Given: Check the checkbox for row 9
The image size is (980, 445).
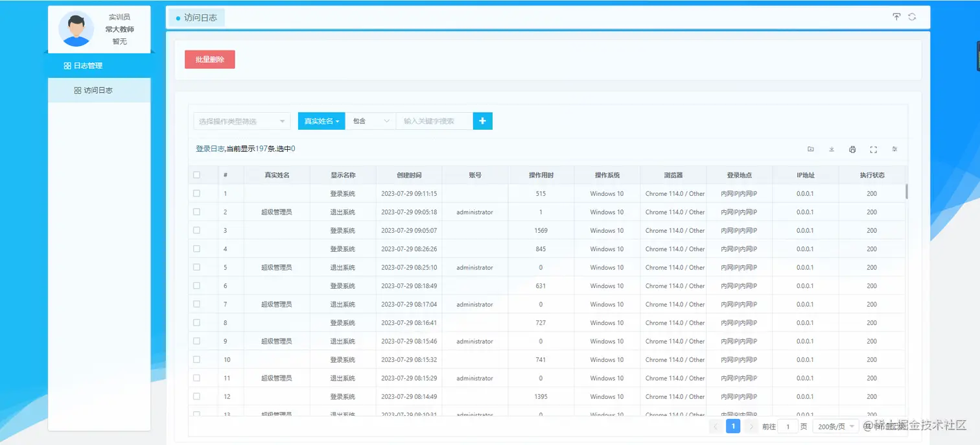Looking at the screenshot, I should point(196,341).
